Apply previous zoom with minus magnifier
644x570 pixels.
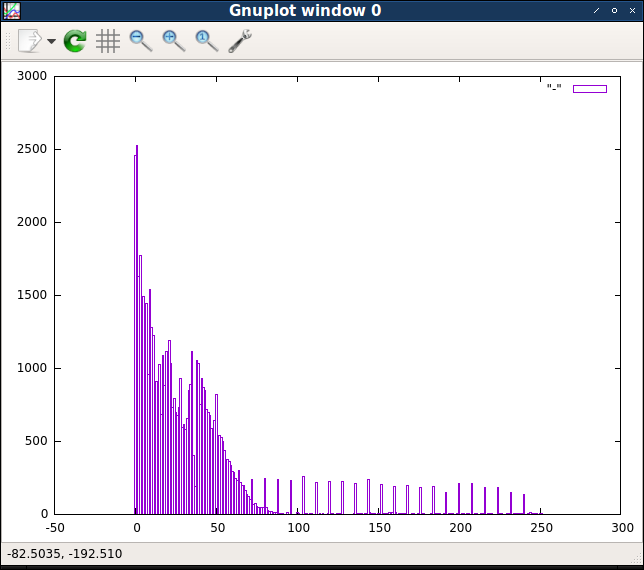tap(141, 41)
